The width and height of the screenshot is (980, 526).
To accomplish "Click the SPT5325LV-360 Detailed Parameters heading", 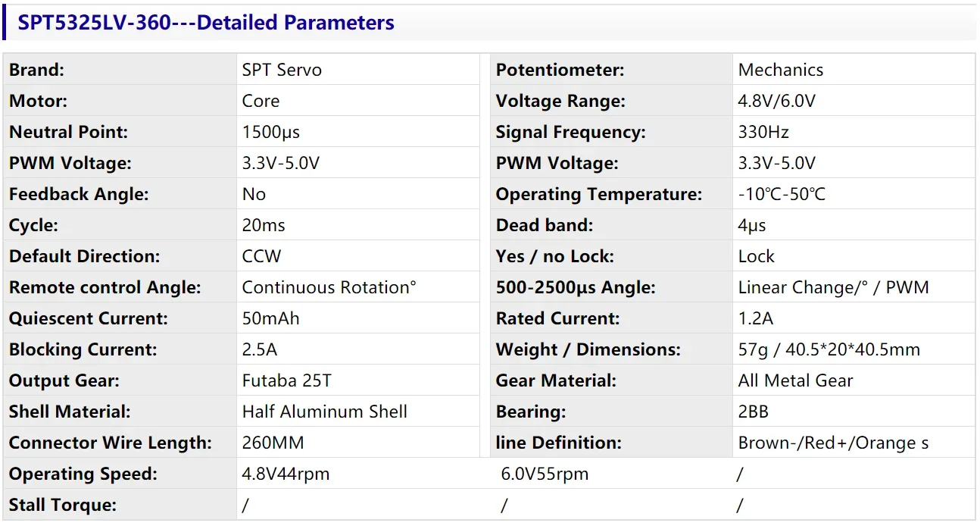I will pos(206,23).
